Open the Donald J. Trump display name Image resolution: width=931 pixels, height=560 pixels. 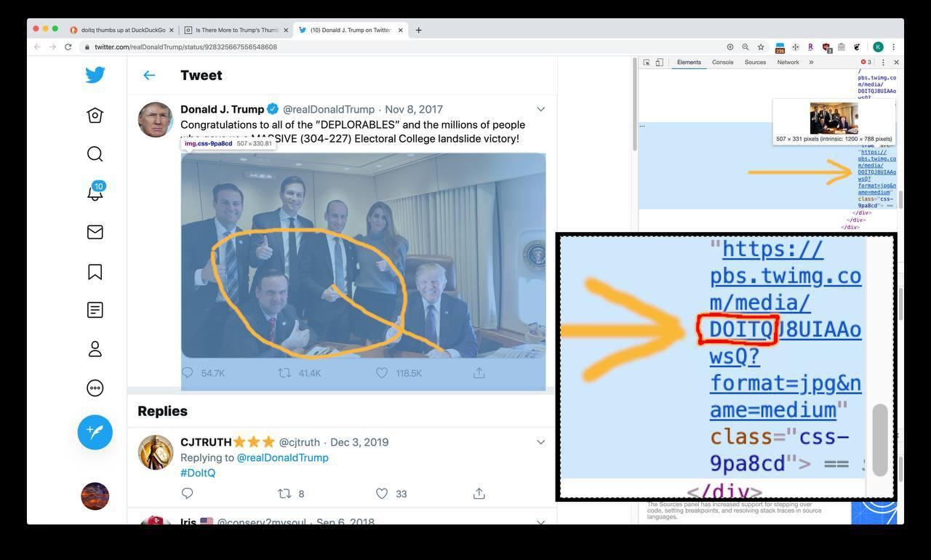pos(222,109)
